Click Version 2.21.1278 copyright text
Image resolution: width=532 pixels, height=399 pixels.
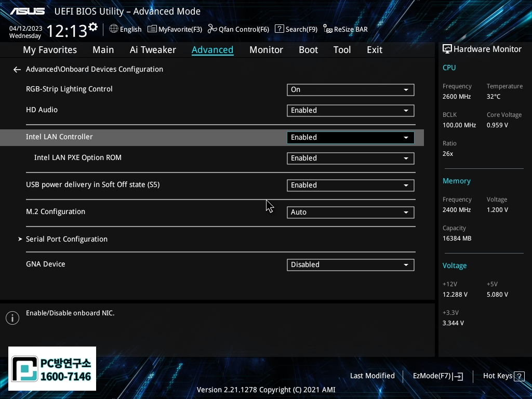click(x=266, y=390)
